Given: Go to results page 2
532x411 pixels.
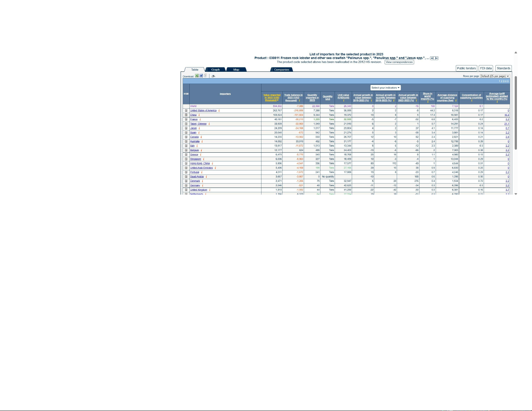Looking at the screenshot, I should pyautogui.click(x=501, y=81).
